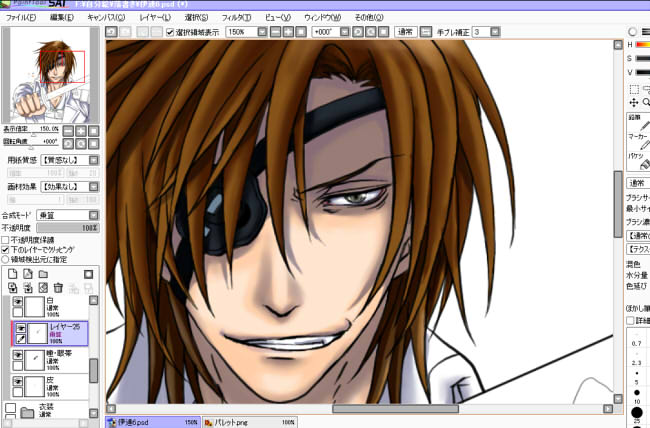Click the 通常 button in toolbar
The height and width of the screenshot is (428, 650).
click(405, 32)
